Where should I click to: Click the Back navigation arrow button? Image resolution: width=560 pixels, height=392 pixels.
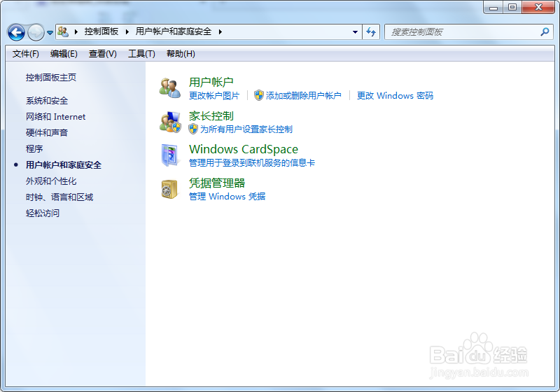[x=16, y=32]
